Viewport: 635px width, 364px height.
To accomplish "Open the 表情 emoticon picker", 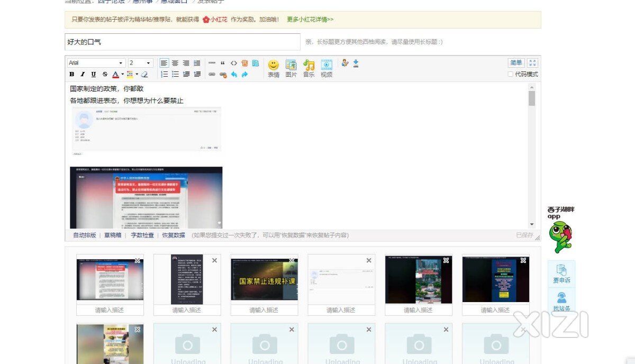I will [273, 69].
